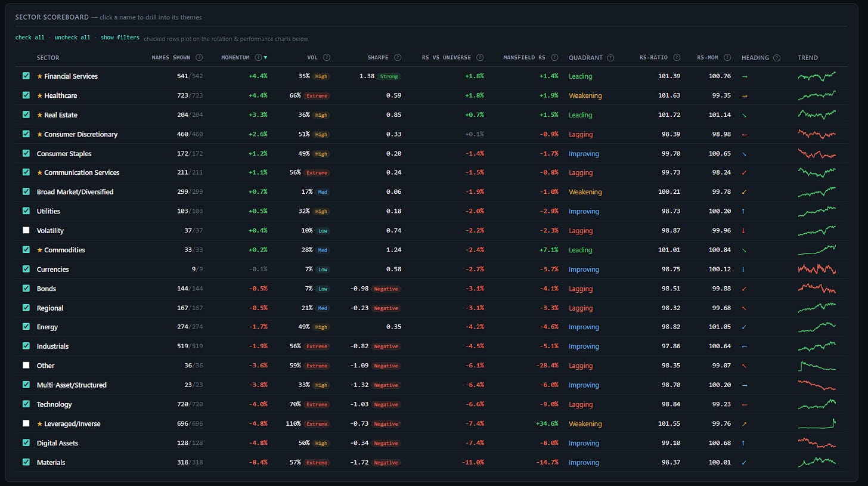Open the help icon beside the Vol column
Screen dimensions: 868x486
pyautogui.click(x=327, y=58)
